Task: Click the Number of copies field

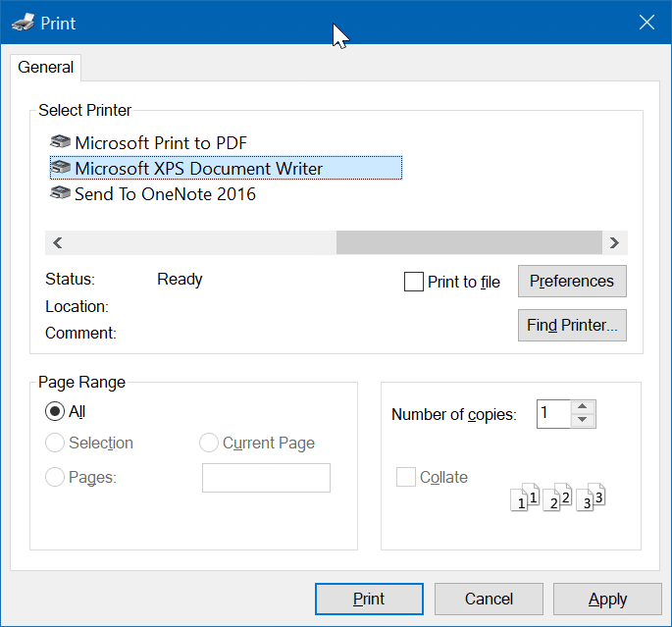Action: point(553,413)
